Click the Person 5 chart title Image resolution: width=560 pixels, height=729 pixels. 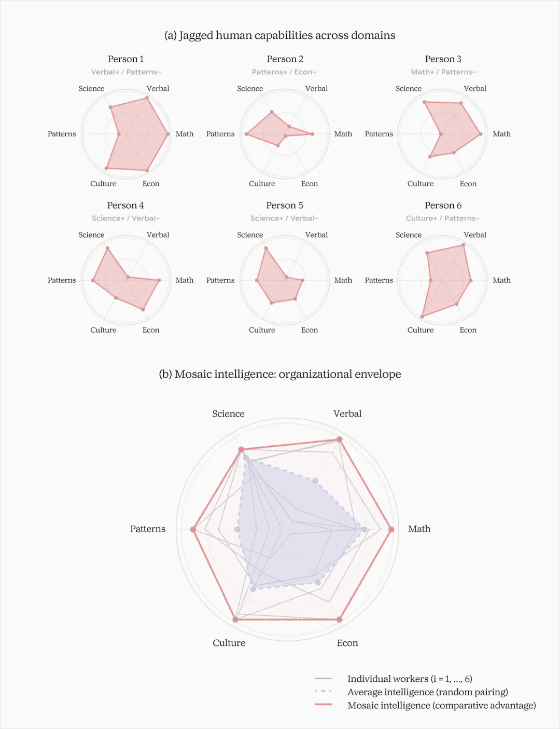click(285, 205)
